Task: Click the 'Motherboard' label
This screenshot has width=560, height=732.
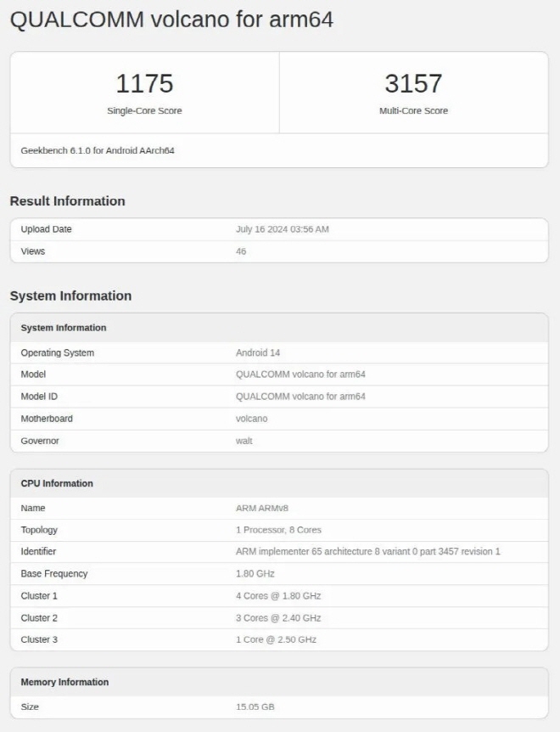Action: point(47,419)
